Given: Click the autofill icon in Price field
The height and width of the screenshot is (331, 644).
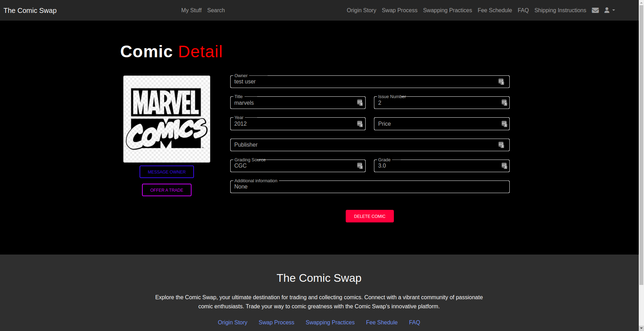Looking at the screenshot, I should pyautogui.click(x=504, y=124).
